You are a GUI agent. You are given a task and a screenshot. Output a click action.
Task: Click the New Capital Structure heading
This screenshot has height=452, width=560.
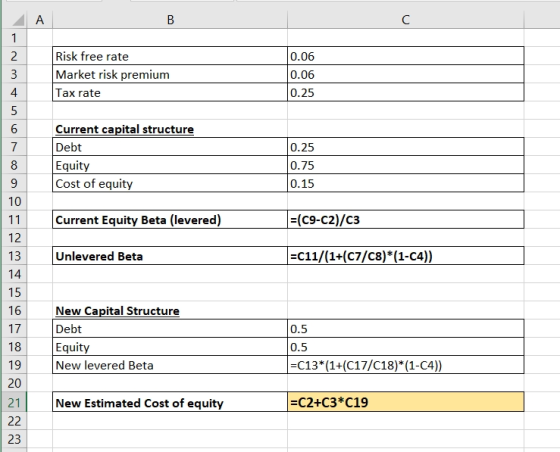tap(117, 311)
